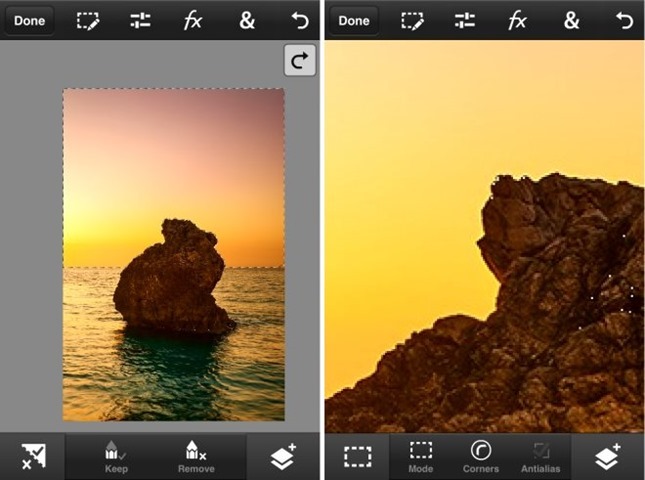Viewport: 645px width, 480px height.
Task: Select the Remove brush tool
Action: click(196, 456)
